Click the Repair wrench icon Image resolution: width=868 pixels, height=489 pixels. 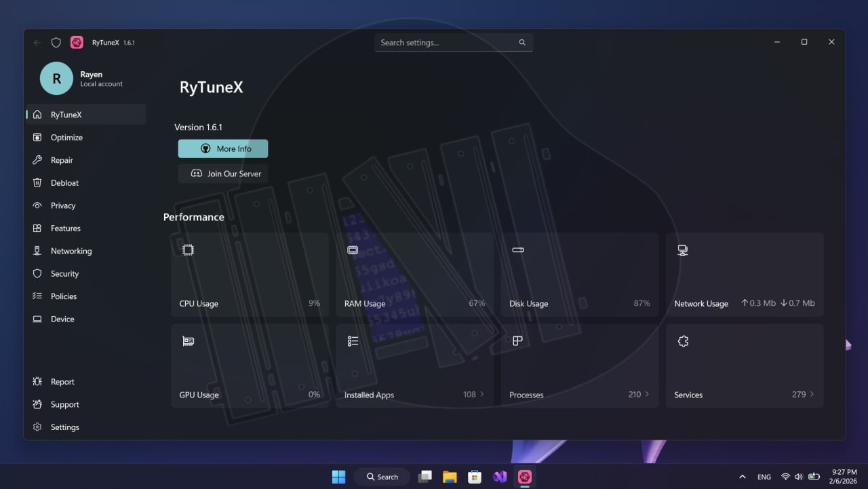tap(37, 160)
